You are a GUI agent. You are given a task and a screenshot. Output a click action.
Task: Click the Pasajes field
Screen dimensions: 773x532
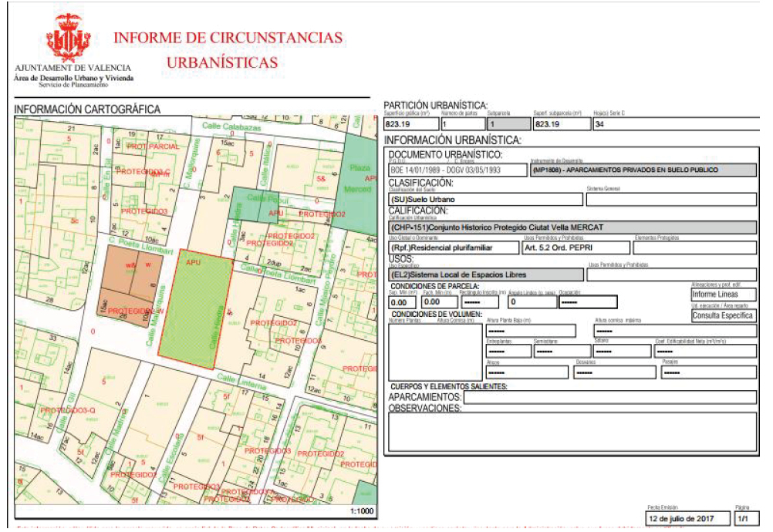709,372
